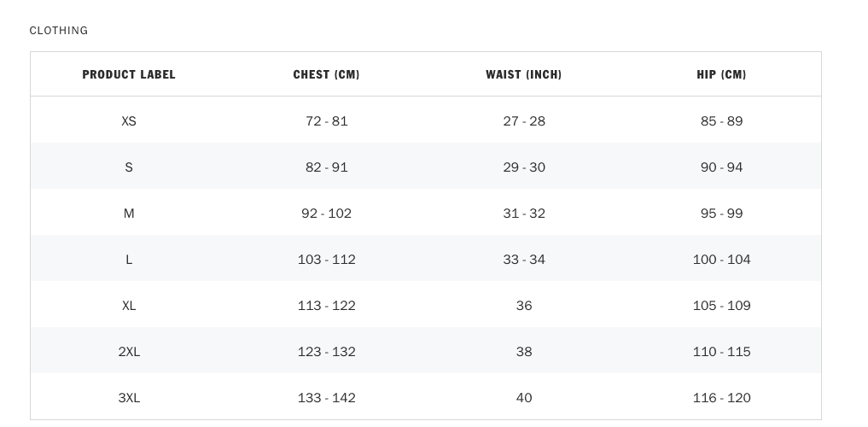Select waist value 33 - 34
This screenshot has height=427, width=868.
524,260
